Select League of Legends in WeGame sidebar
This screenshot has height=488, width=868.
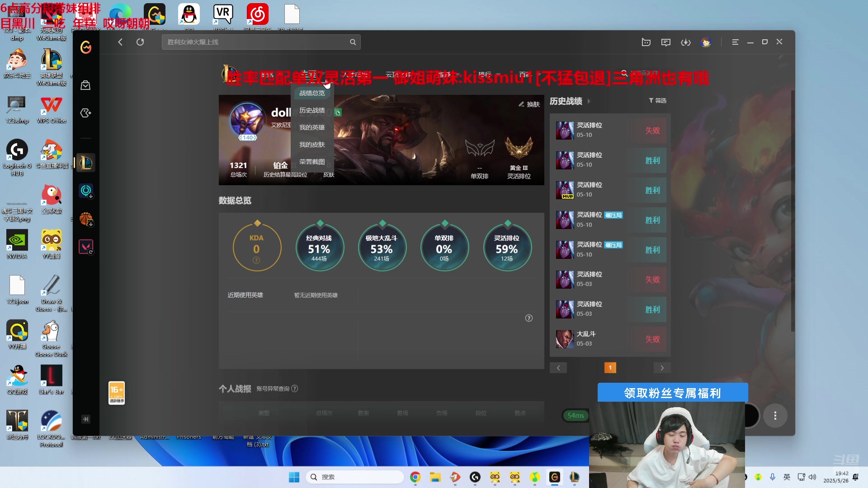tap(86, 163)
